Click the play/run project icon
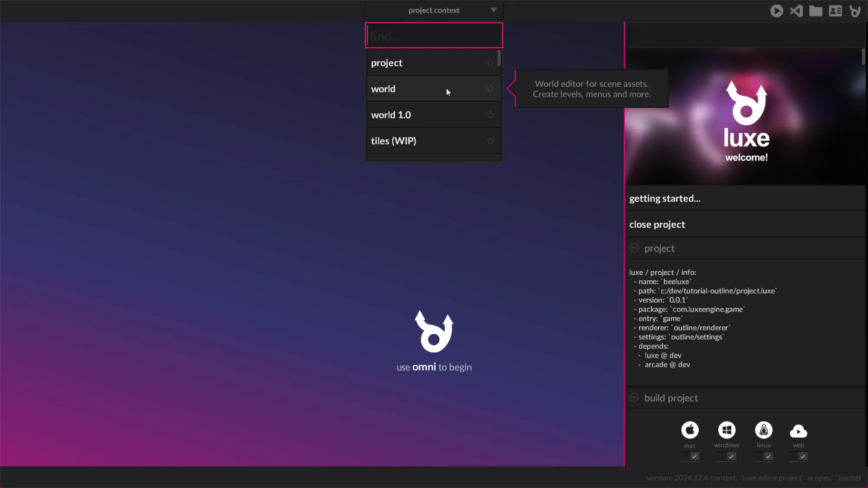The width and height of the screenshot is (868, 488). coord(776,11)
